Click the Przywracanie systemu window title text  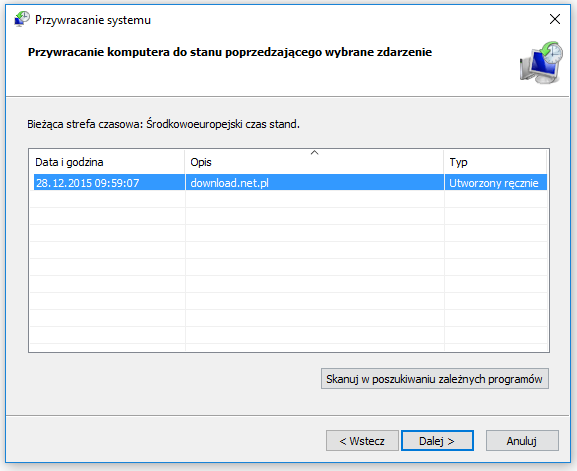coord(93,20)
